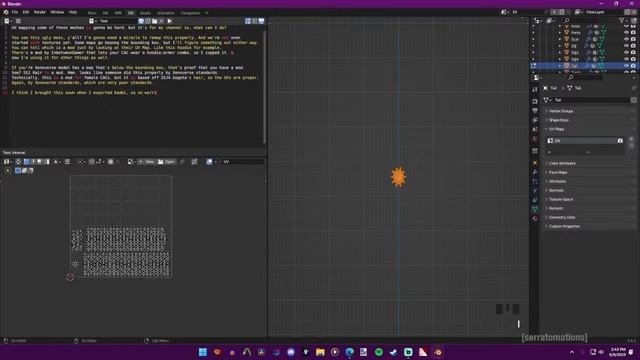Open the Help menu
640x360 pixels.
pos(73,12)
